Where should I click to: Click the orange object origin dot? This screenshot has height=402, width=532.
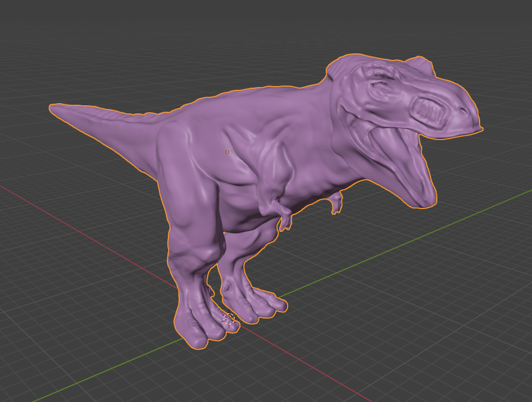point(227,152)
